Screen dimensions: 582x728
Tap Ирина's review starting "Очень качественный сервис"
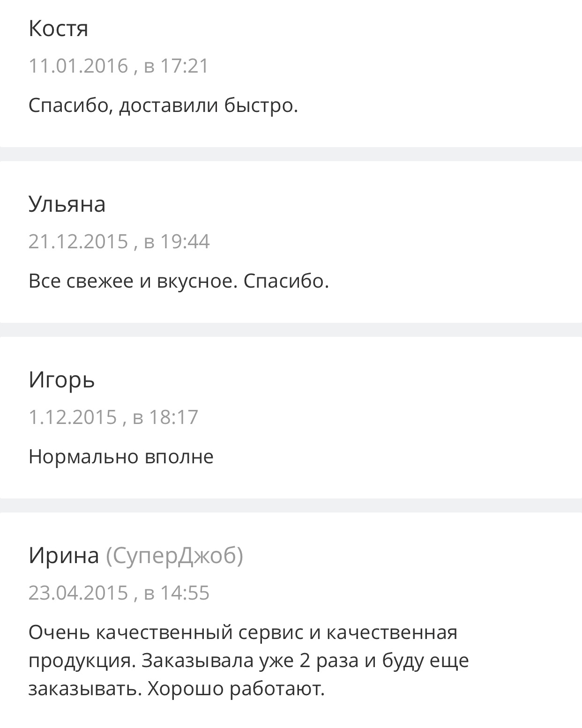(x=248, y=661)
